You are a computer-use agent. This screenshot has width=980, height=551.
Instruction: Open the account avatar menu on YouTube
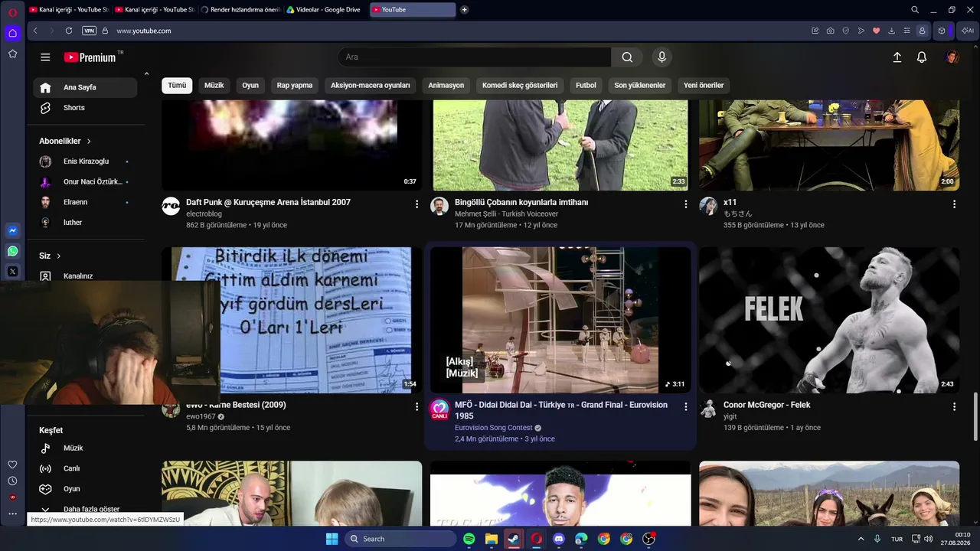pos(952,57)
